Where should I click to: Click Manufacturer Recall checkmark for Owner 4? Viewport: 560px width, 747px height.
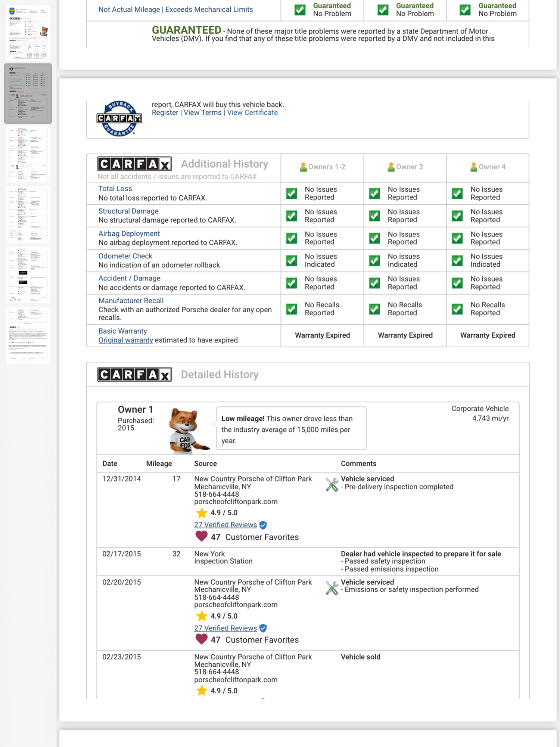point(457,309)
